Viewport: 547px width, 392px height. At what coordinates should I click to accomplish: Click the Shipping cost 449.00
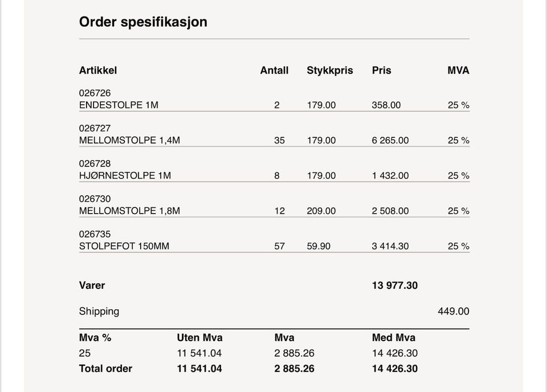(453, 312)
